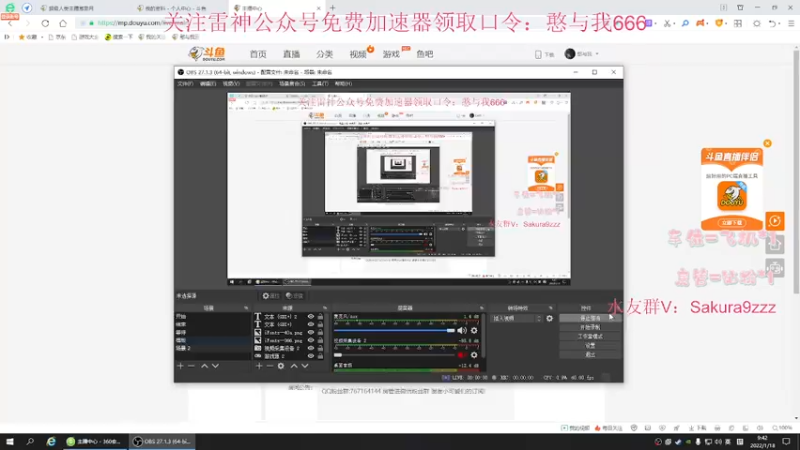Screen dimensions: 800x450
Task: Open scene transition properties gear
Action: click(x=549, y=318)
